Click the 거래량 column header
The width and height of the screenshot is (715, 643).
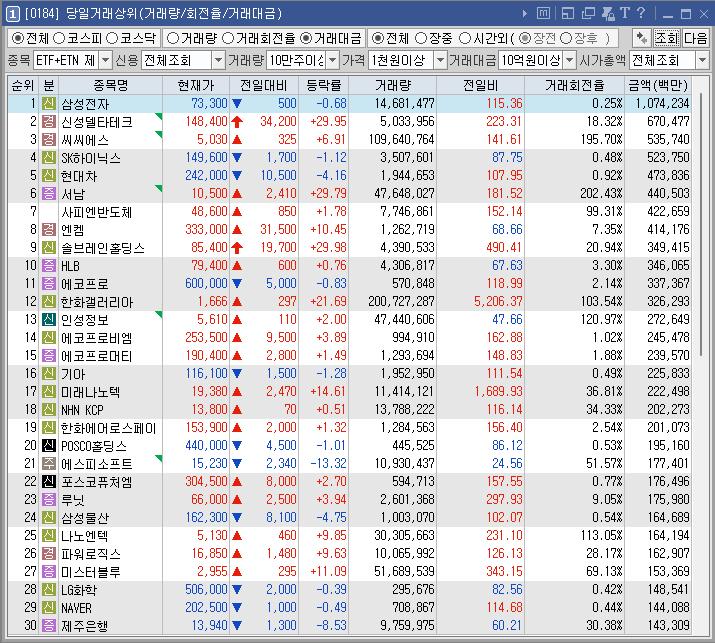[x=393, y=85]
